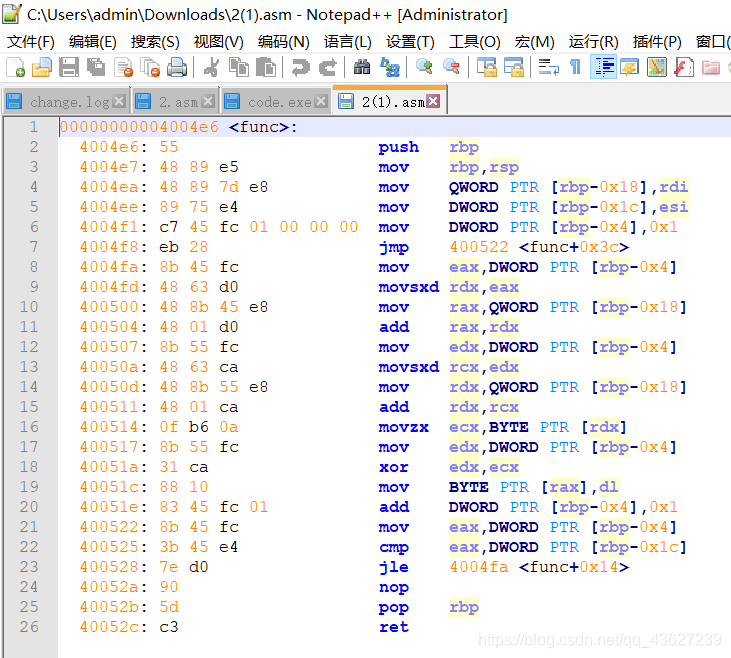The height and width of the screenshot is (658, 731).
Task: Click the Save toolbar icon
Action: [69, 67]
